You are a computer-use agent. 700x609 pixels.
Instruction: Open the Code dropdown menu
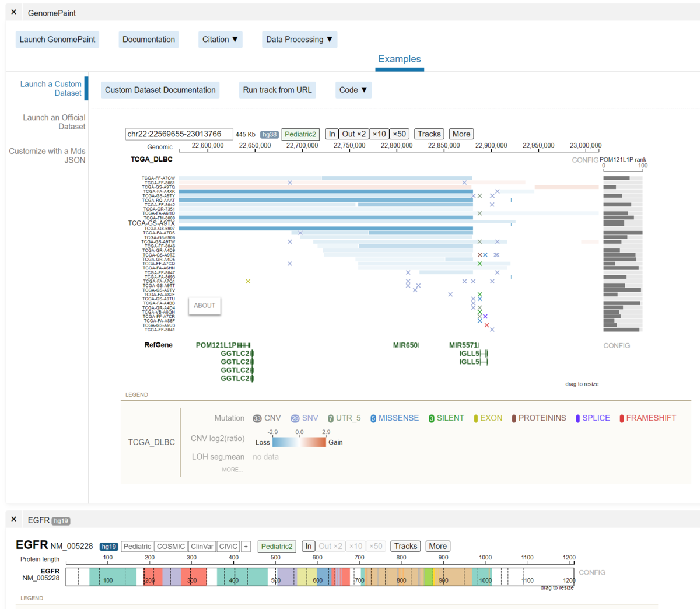coord(353,90)
